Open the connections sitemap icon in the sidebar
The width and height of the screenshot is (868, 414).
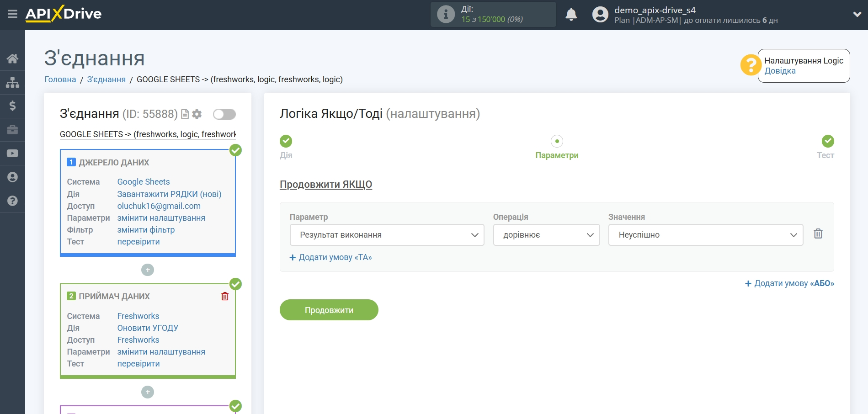point(12,82)
